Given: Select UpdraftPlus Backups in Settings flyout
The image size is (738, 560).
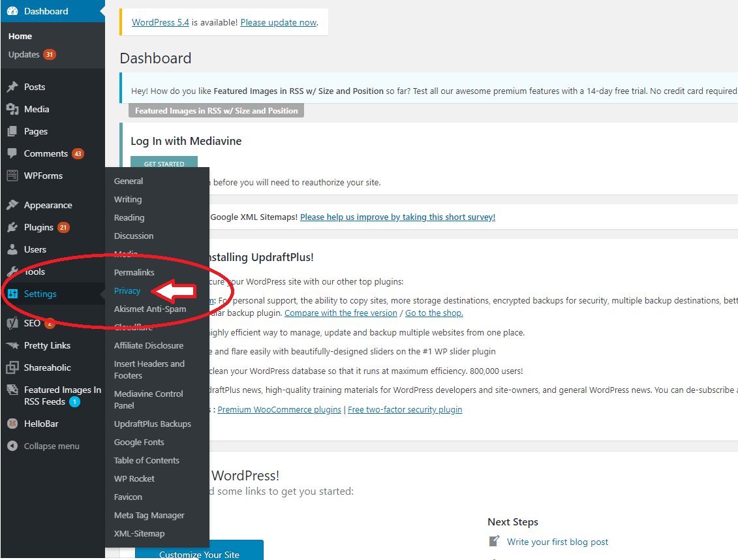Looking at the screenshot, I should [153, 424].
